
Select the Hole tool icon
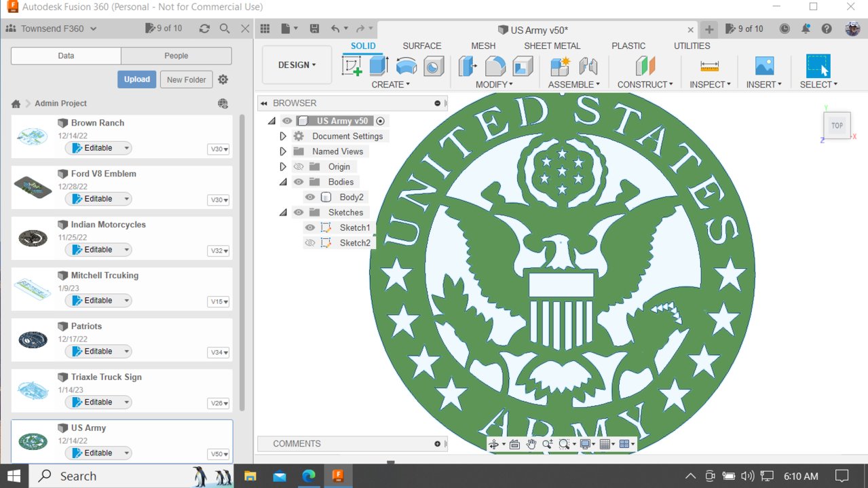pyautogui.click(x=433, y=66)
